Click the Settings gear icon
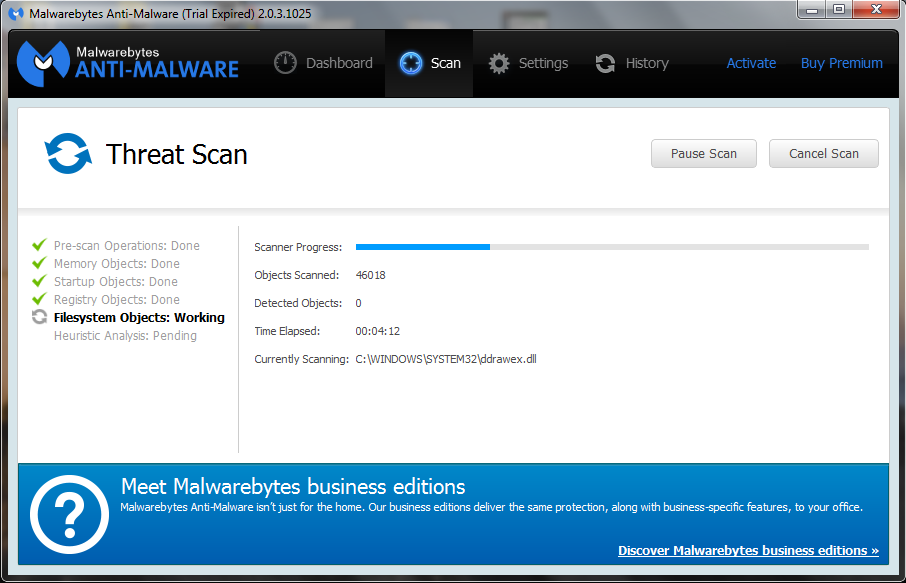The image size is (906, 583). (499, 63)
